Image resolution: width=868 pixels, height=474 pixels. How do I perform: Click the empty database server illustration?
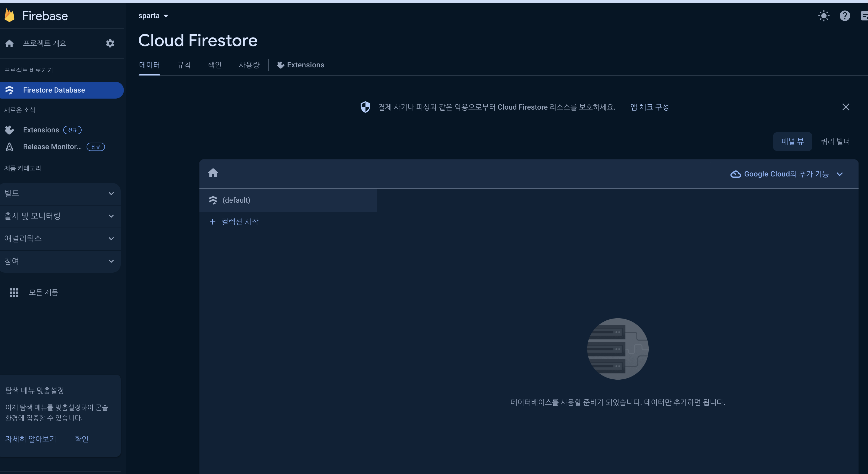618,349
